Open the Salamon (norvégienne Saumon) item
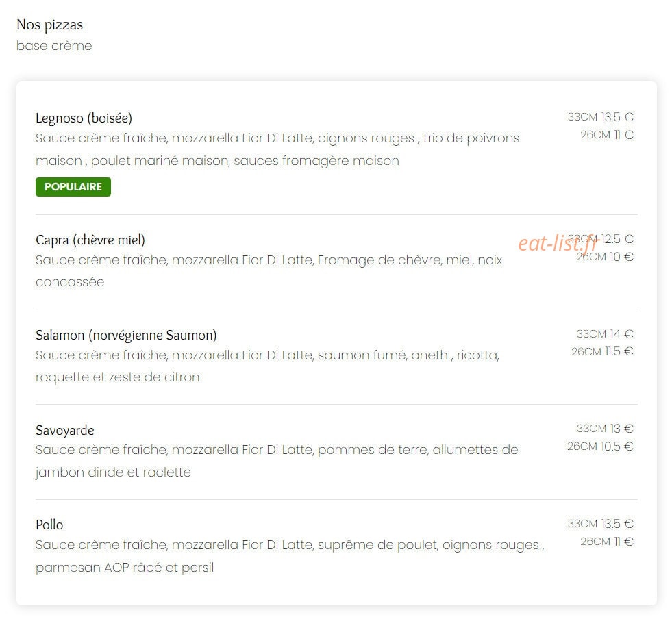The width and height of the screenshot is (672, 619). coord(126,335)
